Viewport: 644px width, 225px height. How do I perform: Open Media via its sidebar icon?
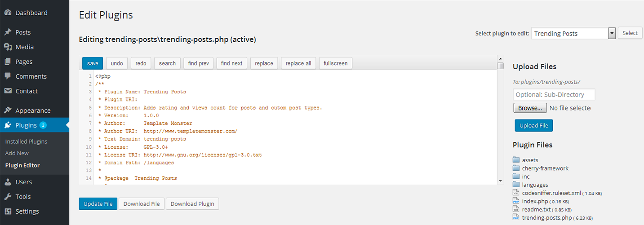(8, 47)
